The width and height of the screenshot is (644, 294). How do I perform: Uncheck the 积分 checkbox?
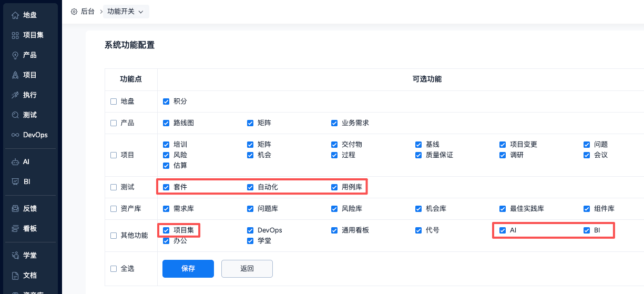166,102
